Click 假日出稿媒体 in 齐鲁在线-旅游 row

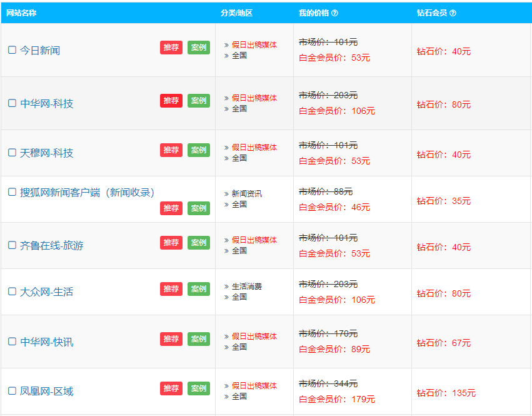click(x=254, y=240)
